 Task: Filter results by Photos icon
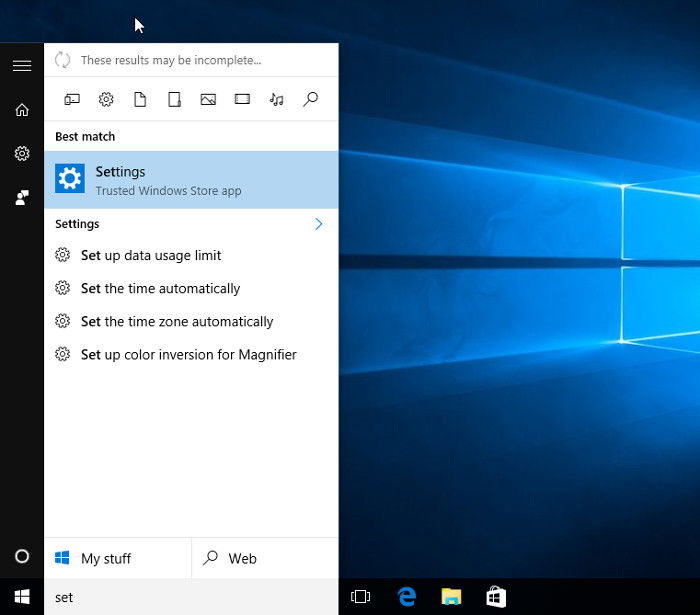click(208, 99)
